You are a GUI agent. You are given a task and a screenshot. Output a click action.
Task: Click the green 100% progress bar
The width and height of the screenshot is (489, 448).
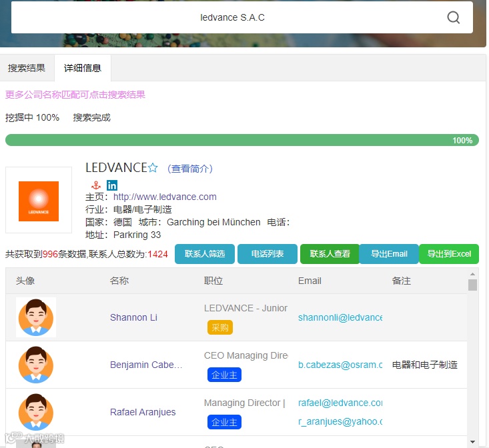point(242,140)
